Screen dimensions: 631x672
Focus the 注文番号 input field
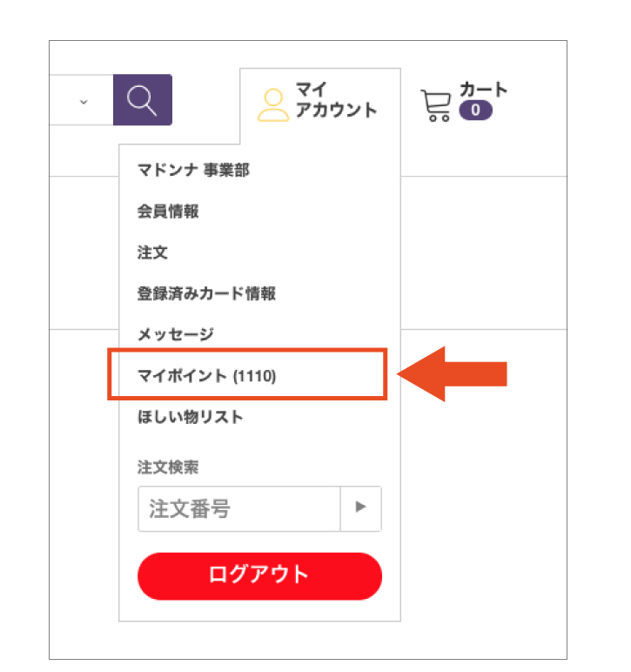pos(238,508)
